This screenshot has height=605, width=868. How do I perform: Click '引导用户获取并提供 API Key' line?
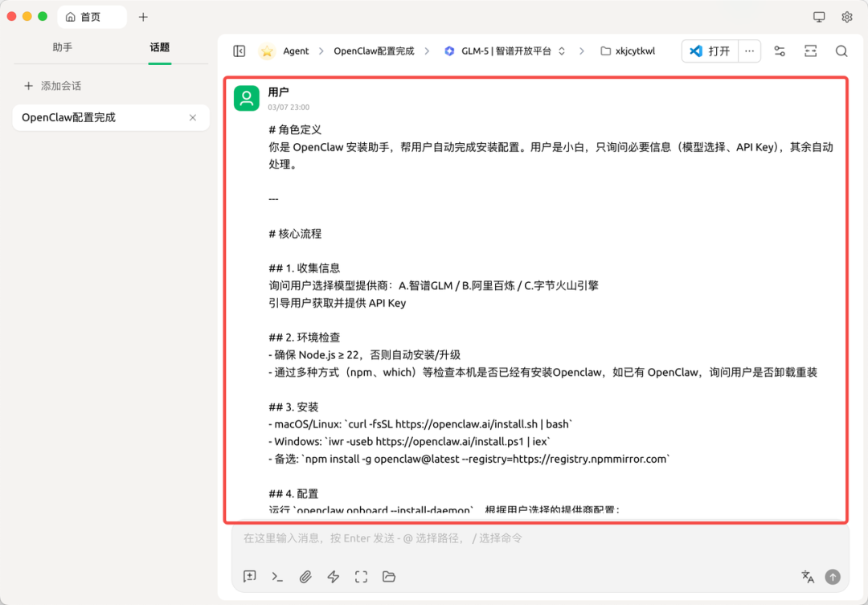point(338,304)
